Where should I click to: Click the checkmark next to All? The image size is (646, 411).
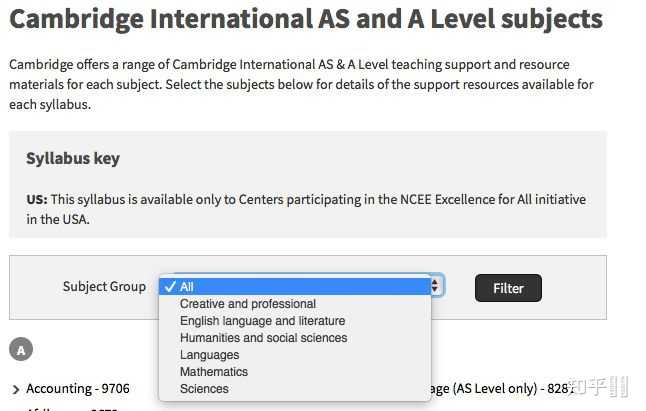pyautogui.click(x=171, y=287)
